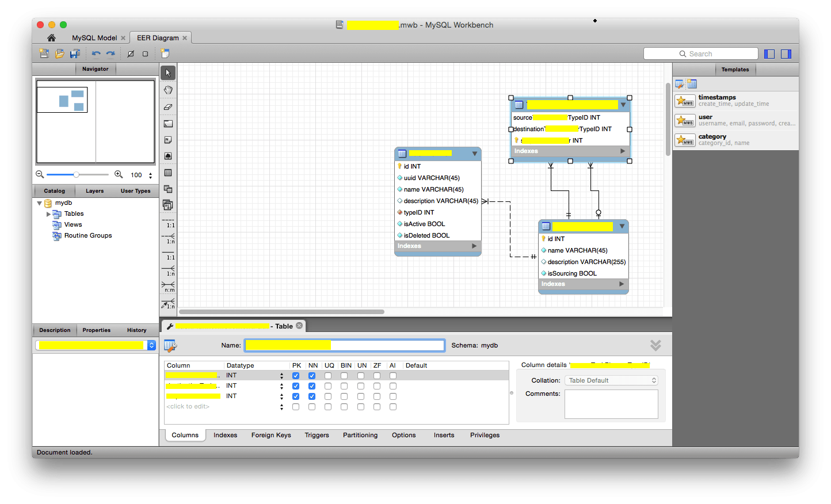Select the Place New Layer tool
Screen dimensions: 831x504
(168, 123)
